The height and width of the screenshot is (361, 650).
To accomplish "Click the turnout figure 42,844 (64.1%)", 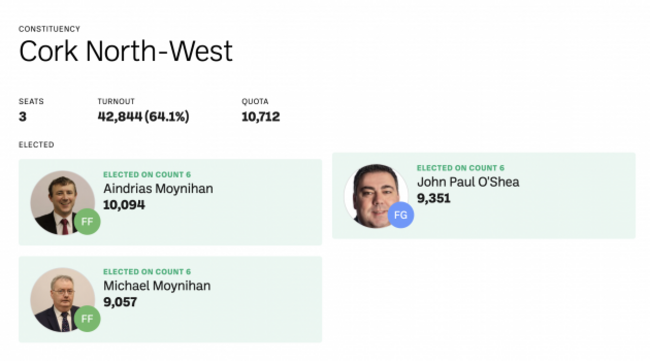I will pos(143,116).
